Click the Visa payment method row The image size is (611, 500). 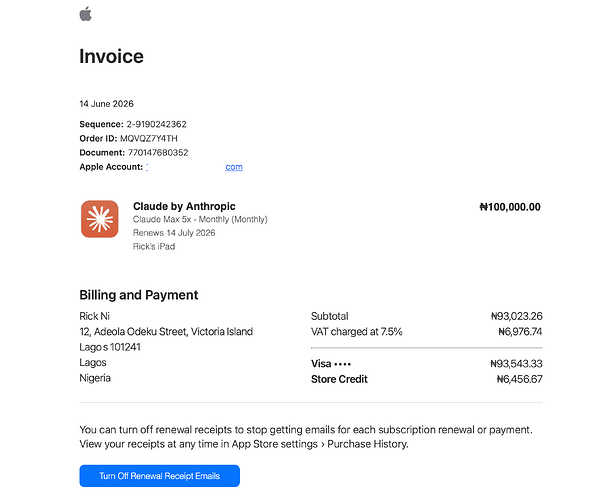(427, 364)
